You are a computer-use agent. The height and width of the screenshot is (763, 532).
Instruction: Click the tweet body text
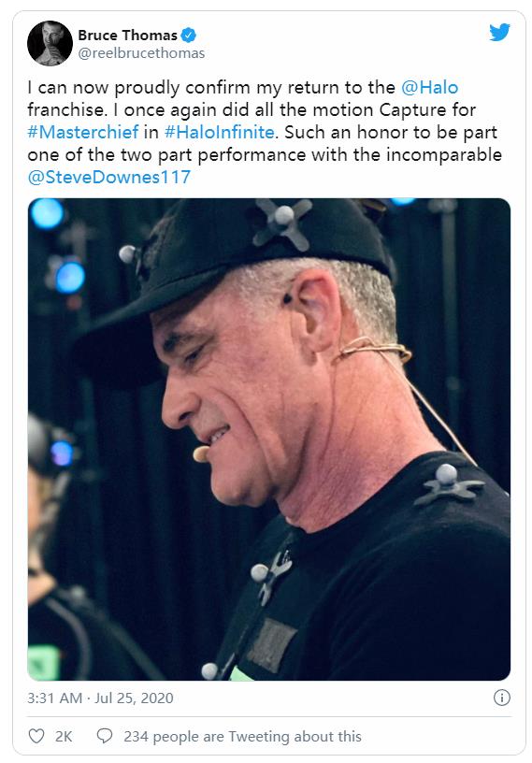(265, 133)
